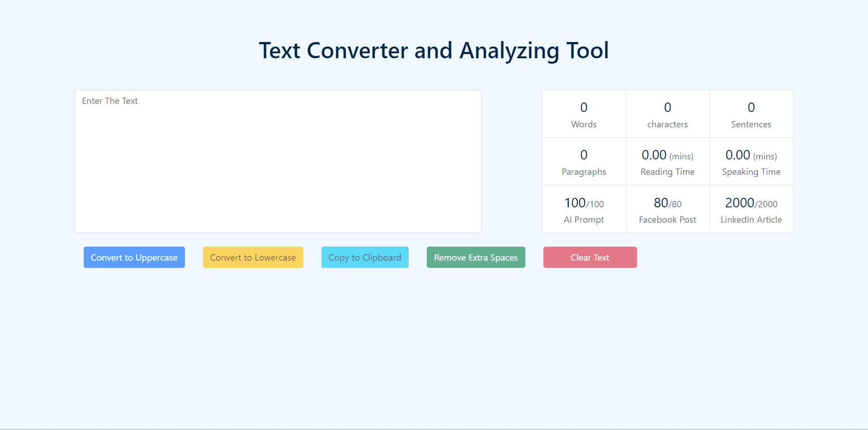Select the Facebook Post label
868x430 pixels.
667,220
